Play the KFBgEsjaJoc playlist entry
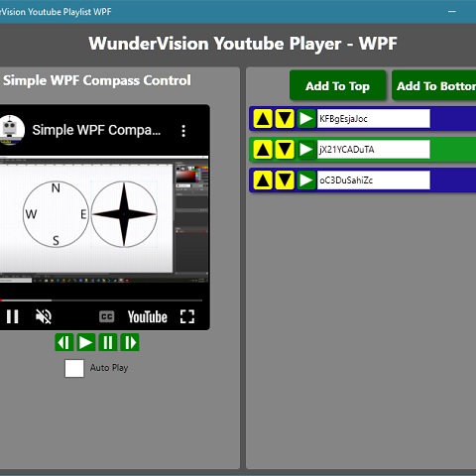Screen dimensions: 476x476 (306, 119)
